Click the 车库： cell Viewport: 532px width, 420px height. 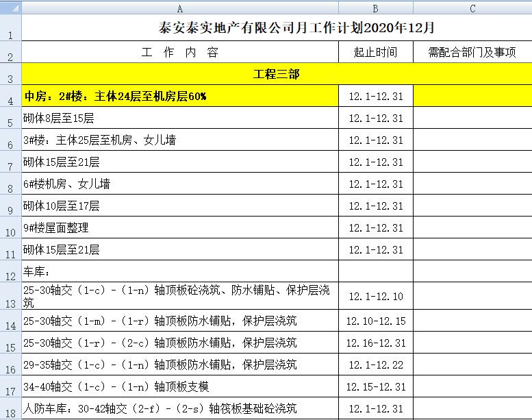pos(179,272)
